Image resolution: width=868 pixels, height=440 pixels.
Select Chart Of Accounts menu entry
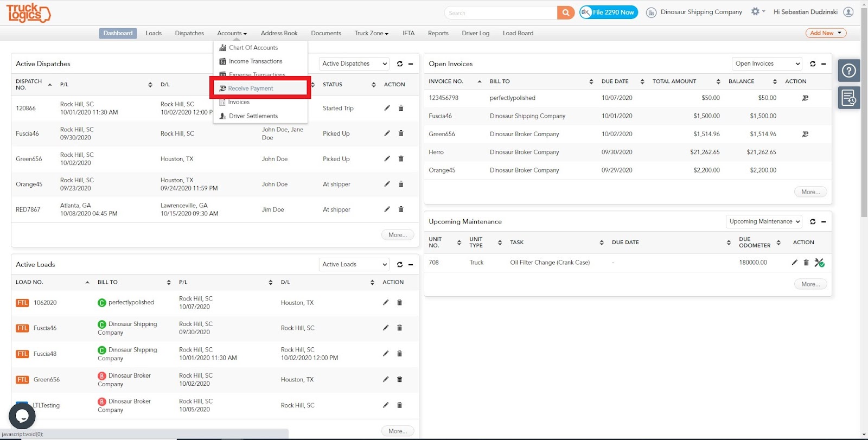click(253, 48)
